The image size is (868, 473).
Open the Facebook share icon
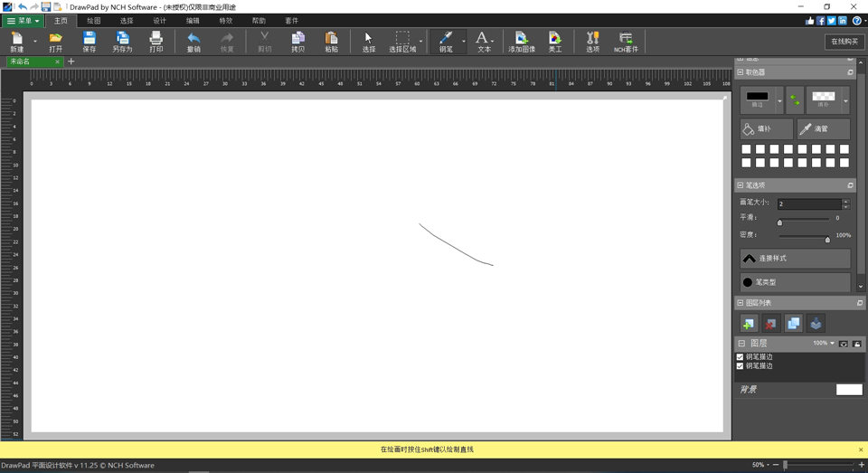pos(821,21)
